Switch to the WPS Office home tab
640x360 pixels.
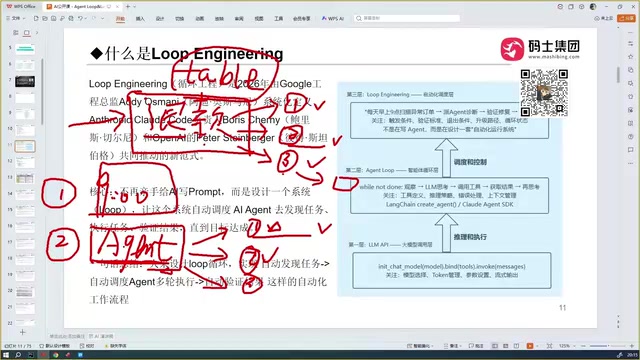[x=21, y=7]
